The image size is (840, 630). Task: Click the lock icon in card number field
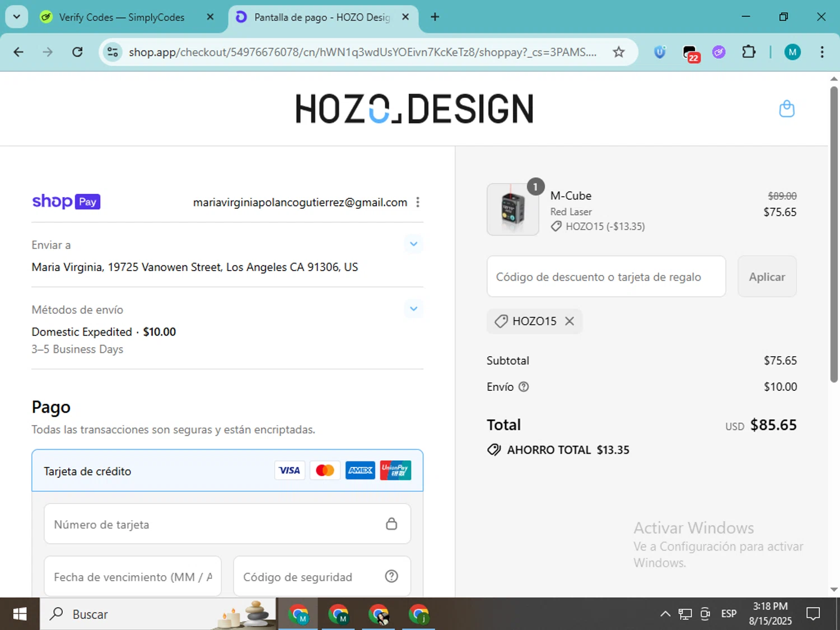(x=391, y=524)
